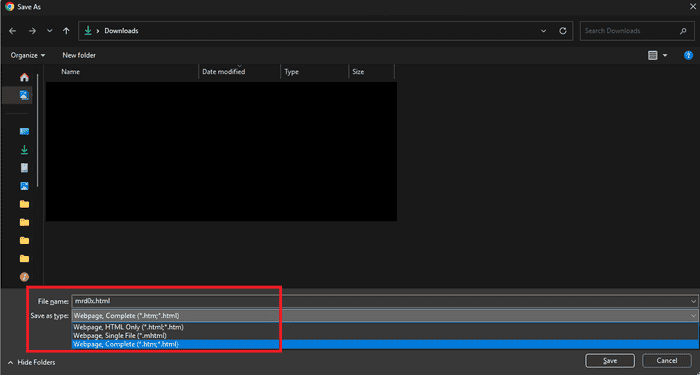Choose Webpage, HTML Only option

click(x=129, y=327)
